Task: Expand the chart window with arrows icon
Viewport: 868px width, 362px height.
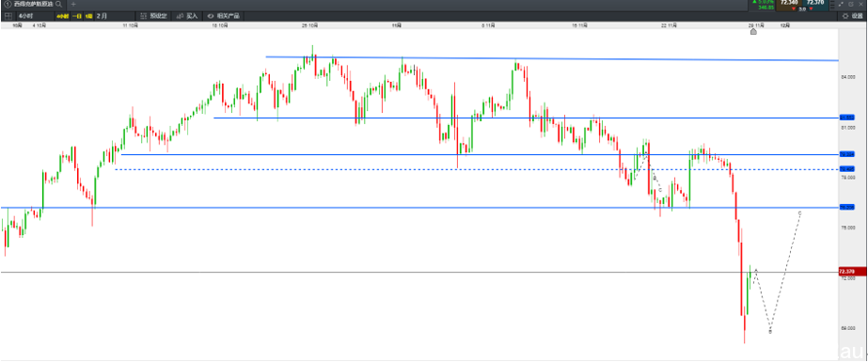Action: [842, 4]
